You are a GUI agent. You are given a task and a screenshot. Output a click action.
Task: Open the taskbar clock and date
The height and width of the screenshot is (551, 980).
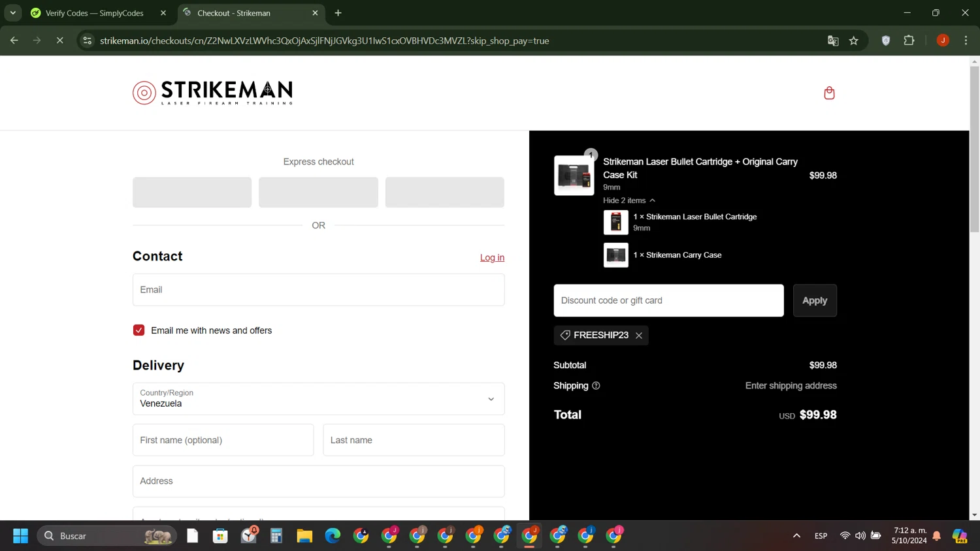point(909,536)
